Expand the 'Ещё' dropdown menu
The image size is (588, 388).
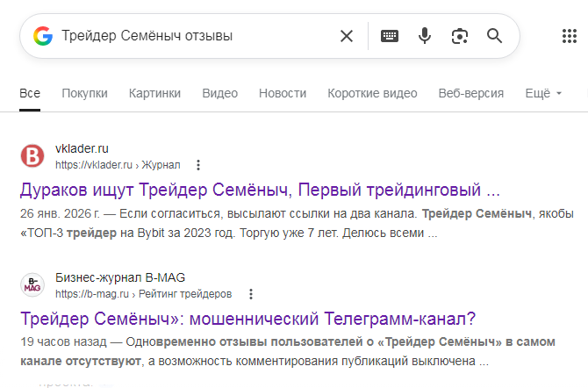click(543, 93)
